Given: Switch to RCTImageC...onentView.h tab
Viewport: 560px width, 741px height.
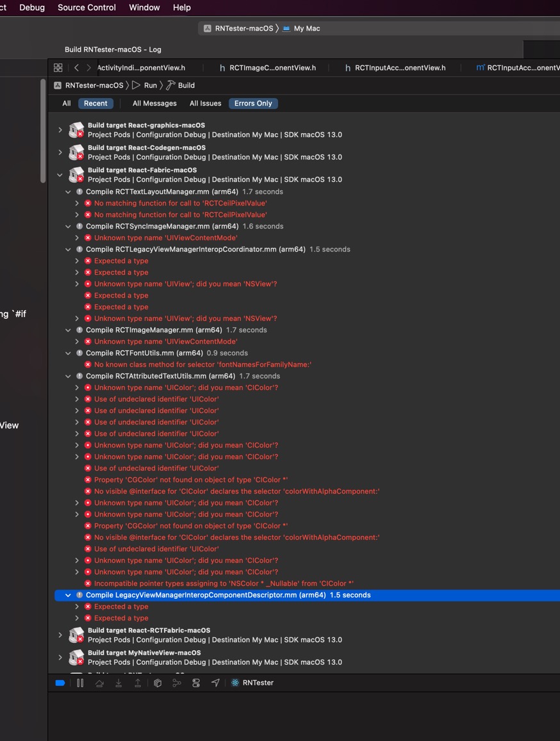Looking at the screenshot, I should point(268,68).
